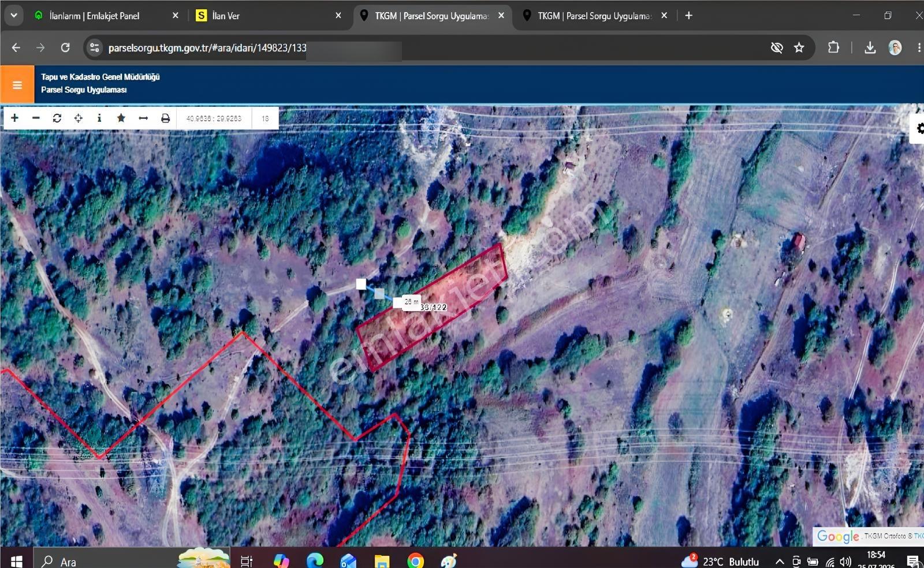924x568 pixels.
Task: Click the coordinates readout 40.9636 : 29.9263
Action: [x=214, y=118]
